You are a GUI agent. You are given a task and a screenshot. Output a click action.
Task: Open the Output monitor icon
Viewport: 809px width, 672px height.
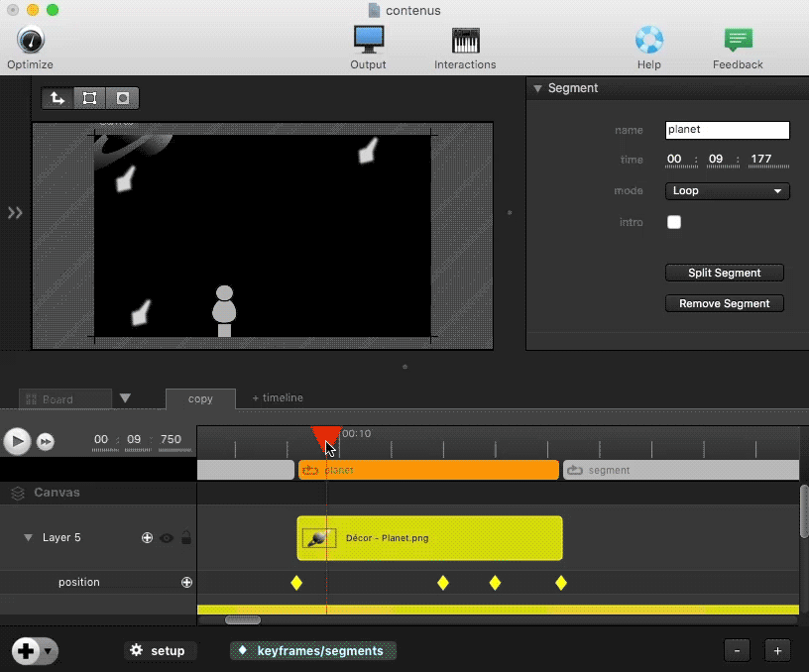tap(369, 41)
